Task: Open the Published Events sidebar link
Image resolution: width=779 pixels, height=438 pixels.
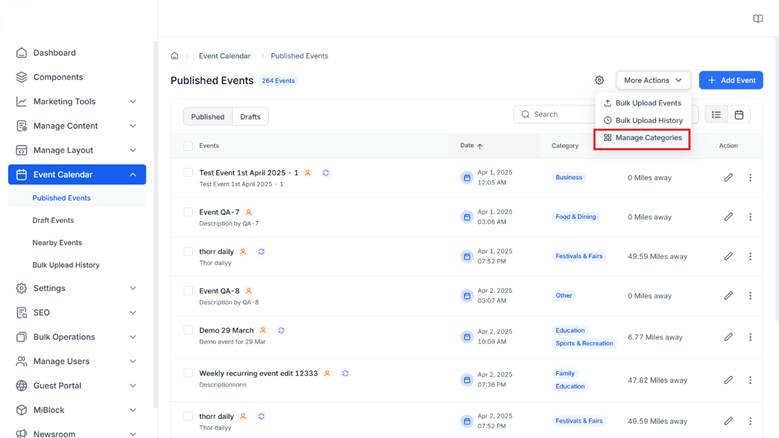Action: (62, 198)
